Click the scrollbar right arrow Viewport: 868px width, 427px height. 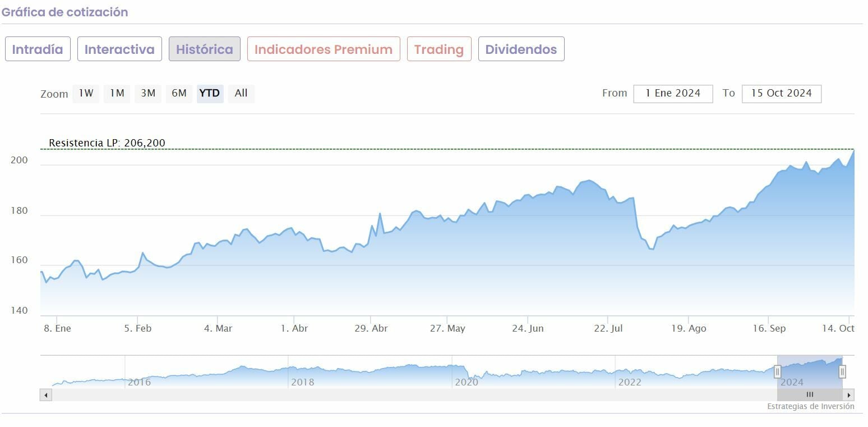coord(849,395)
